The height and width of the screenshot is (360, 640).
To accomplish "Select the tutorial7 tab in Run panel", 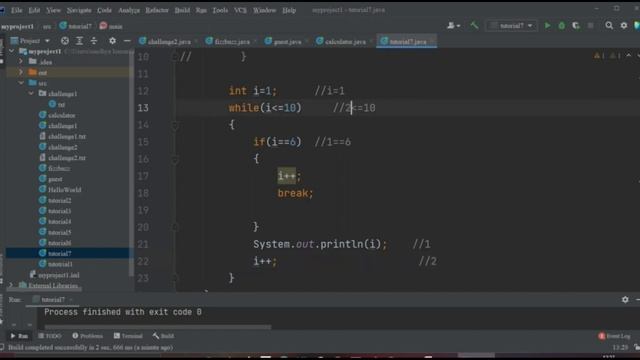I will click(52, 300).
